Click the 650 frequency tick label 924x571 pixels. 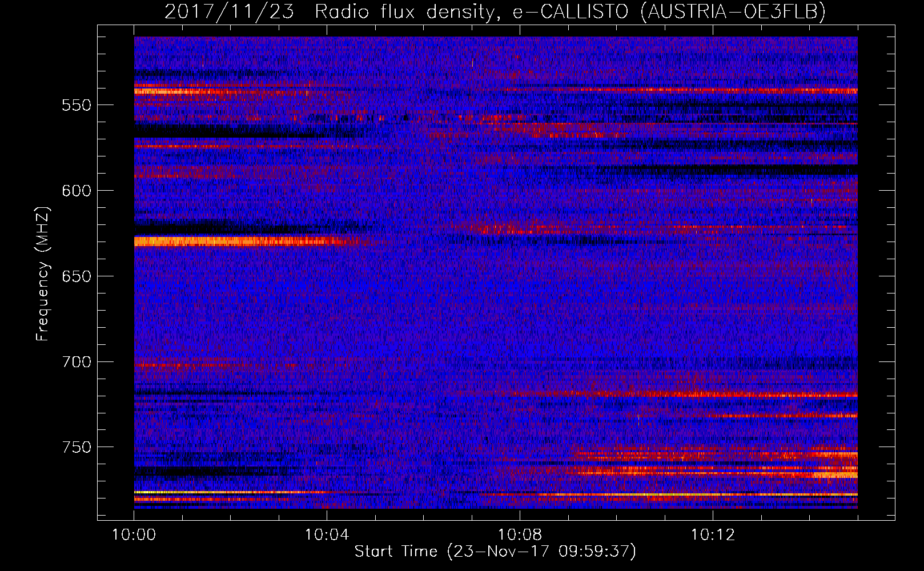[77, 276]
